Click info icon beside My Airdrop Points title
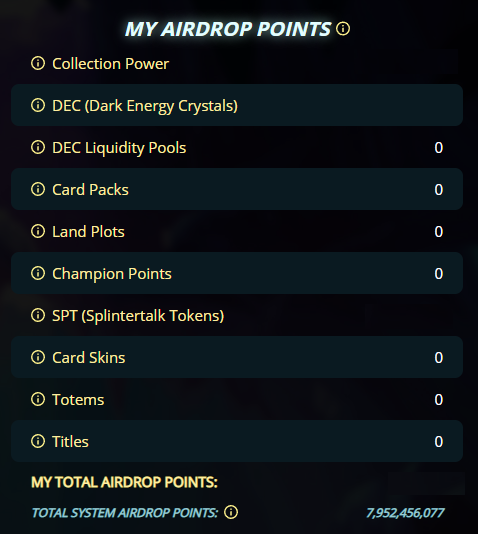 343,29
